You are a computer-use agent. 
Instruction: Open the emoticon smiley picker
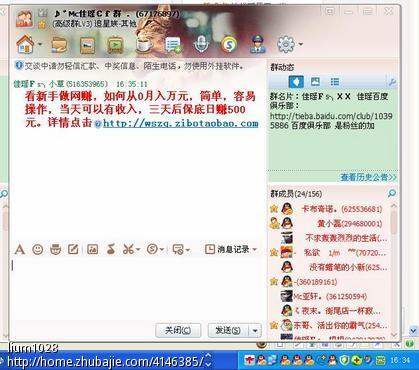point(38,249)
